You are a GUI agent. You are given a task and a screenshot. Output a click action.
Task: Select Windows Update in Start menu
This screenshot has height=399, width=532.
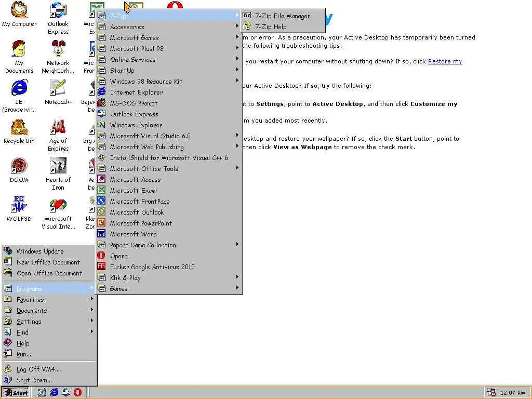49,251
